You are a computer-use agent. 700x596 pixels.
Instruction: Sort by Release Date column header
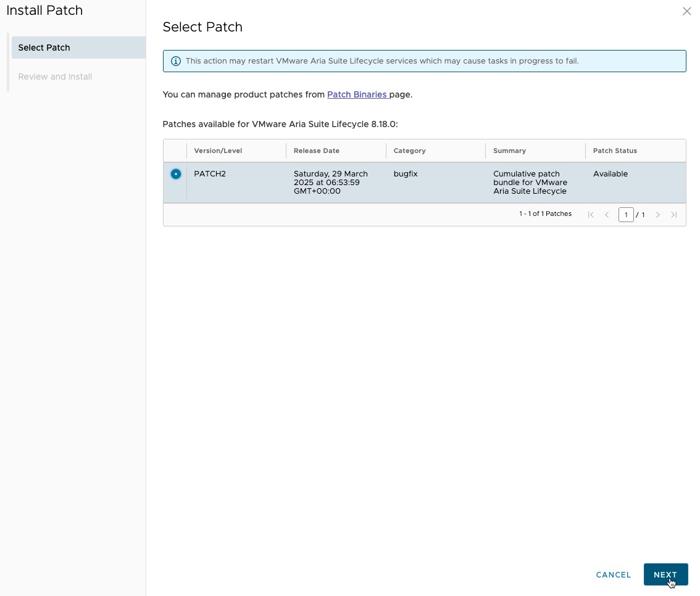(x=317, y=151)
